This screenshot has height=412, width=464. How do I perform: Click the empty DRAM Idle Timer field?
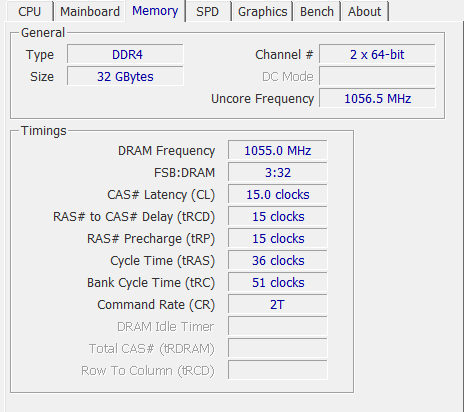coord(278,326)
